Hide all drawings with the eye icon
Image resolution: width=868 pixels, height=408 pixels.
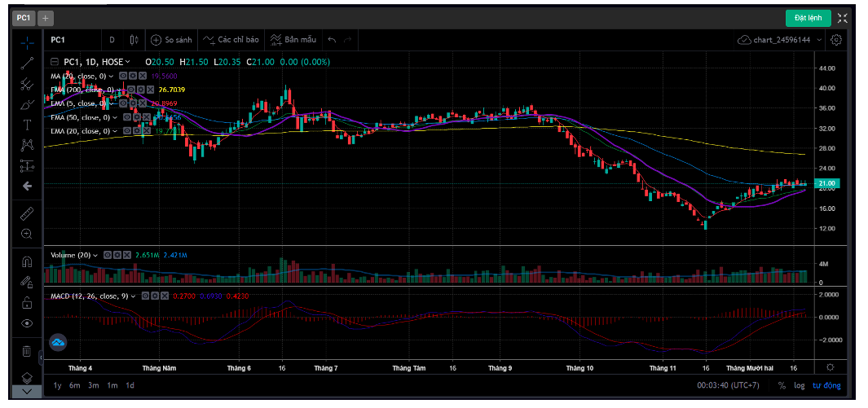27,323
